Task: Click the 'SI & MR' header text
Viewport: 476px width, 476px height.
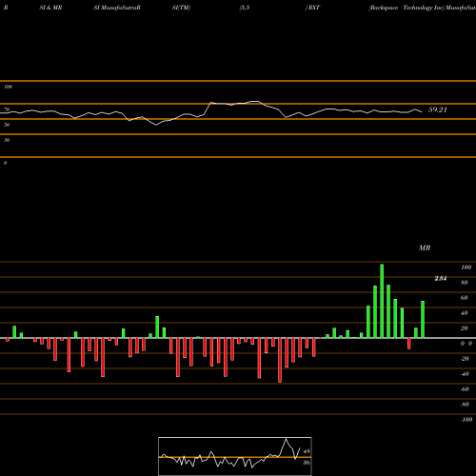Action: 50,8
